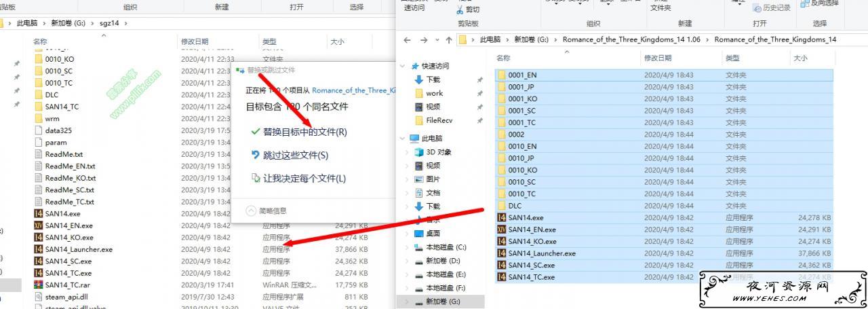This screenshot has width=868, height=309.
Task: Click ReadMe.txt file icon in left window
Action: 39,154
